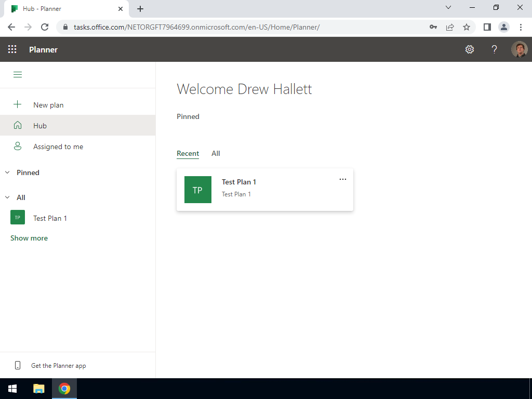Open the saved passwords key icon
Screen dimensions: 532x399
pos(433,27)
